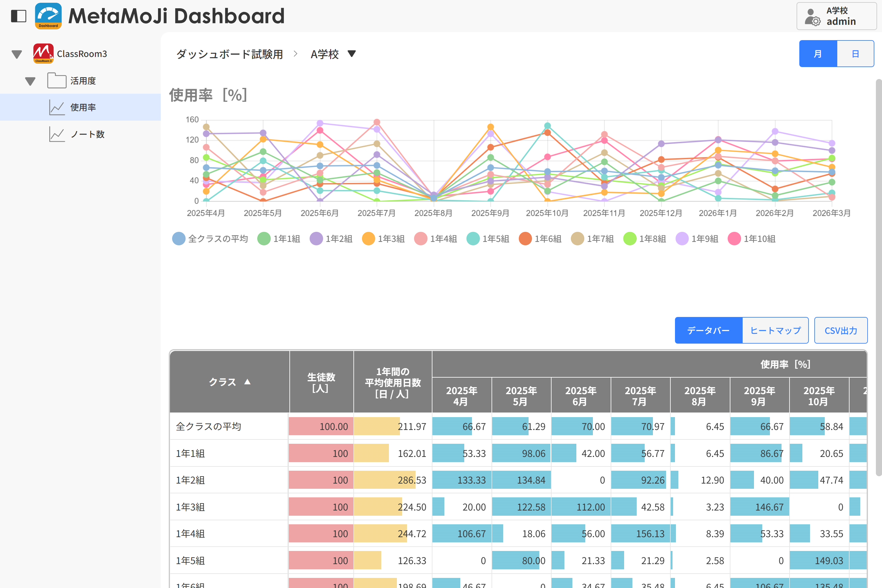882x588 pixels.
Task: Switch to 月 view
Action: pyautogui.click(x=817, y=54)
